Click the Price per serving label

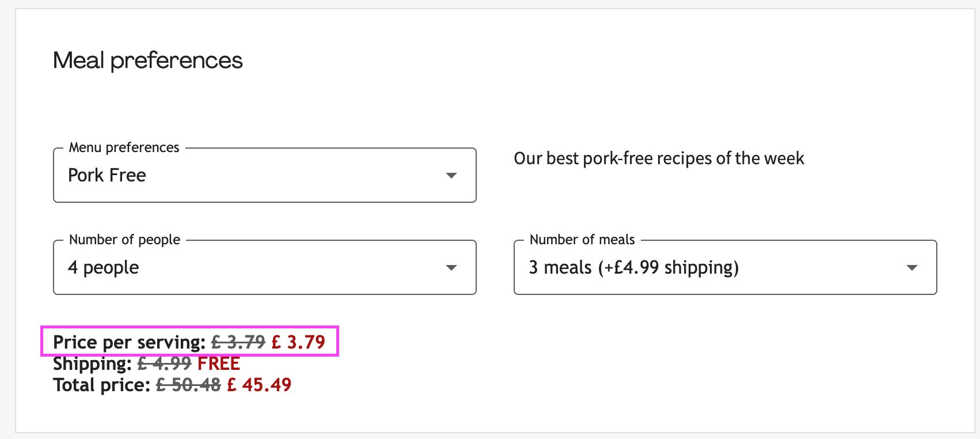click(129, 342)
